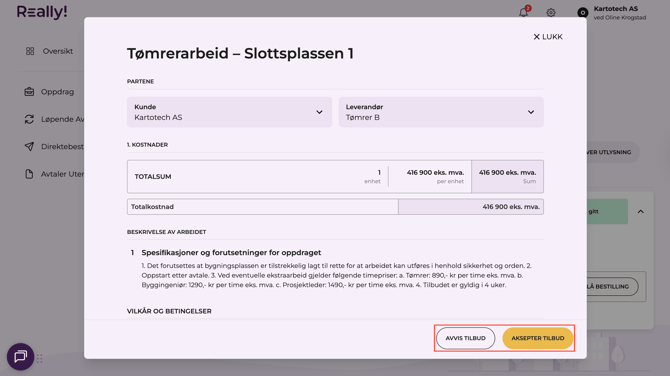Reject the offer with AVVIS TILBUD
Screen dimensions: 670x376
(465, 338)
